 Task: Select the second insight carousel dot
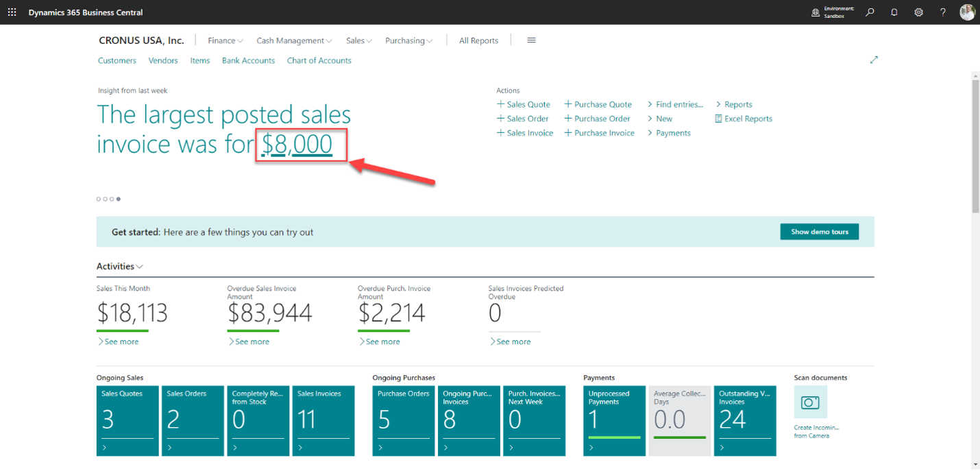point(106,200)
